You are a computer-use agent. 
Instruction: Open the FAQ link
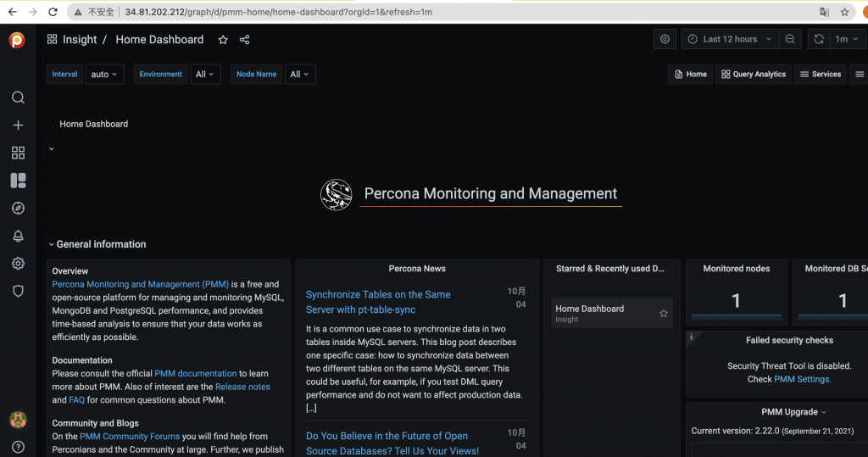click(77, 400)
